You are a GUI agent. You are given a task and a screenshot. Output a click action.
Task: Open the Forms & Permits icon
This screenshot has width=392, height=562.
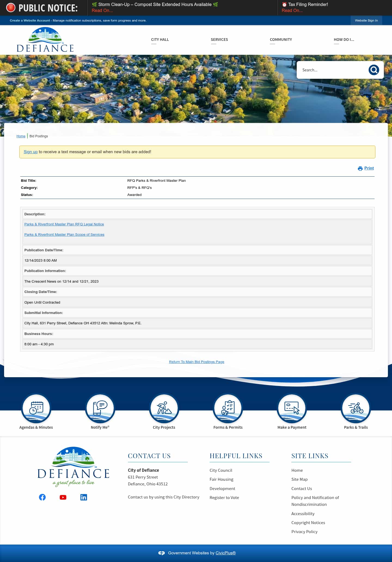click(x=228, y=408)
